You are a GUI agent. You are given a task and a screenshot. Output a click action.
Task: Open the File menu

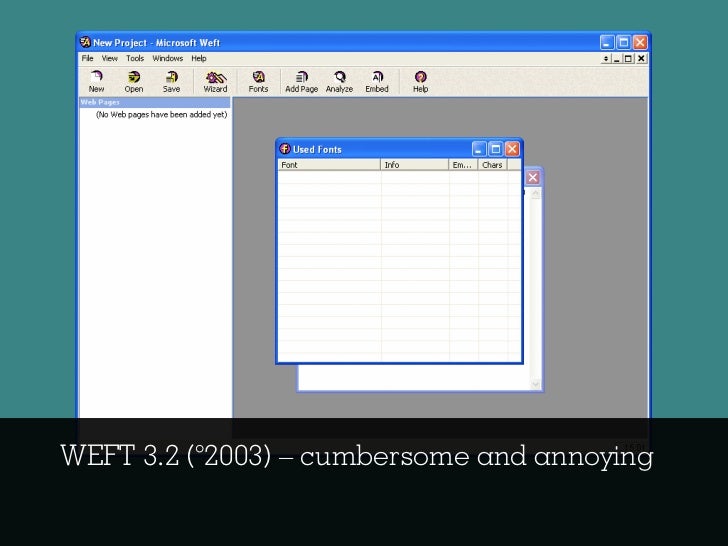[x=87, y=58]
